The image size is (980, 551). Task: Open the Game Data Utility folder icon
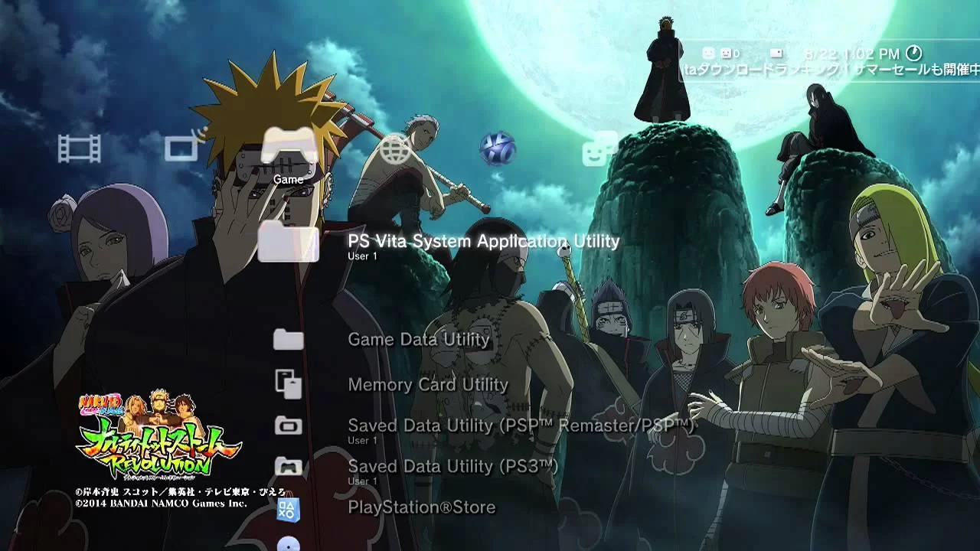pyautogui.click(x=289, y=339)
